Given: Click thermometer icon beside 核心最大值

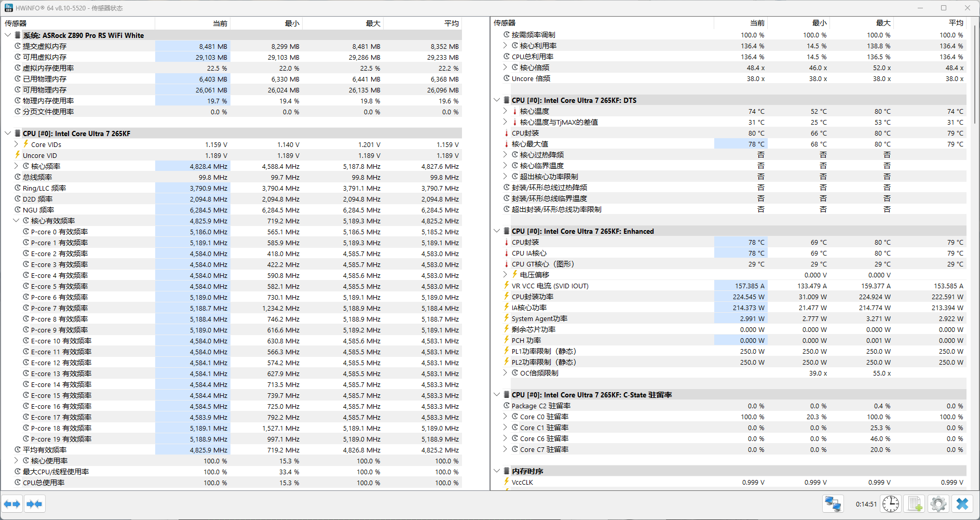Looking at the screenshot, I should coord(507,144).
